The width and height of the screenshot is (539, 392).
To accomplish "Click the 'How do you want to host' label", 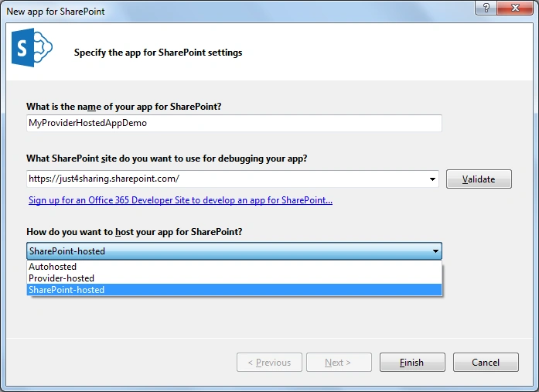I will pyautogui.click(x=135, y=232).
